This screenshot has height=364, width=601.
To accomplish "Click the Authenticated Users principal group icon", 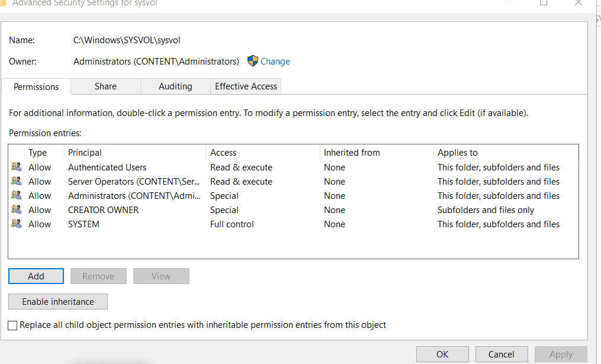I will point(17,167).
